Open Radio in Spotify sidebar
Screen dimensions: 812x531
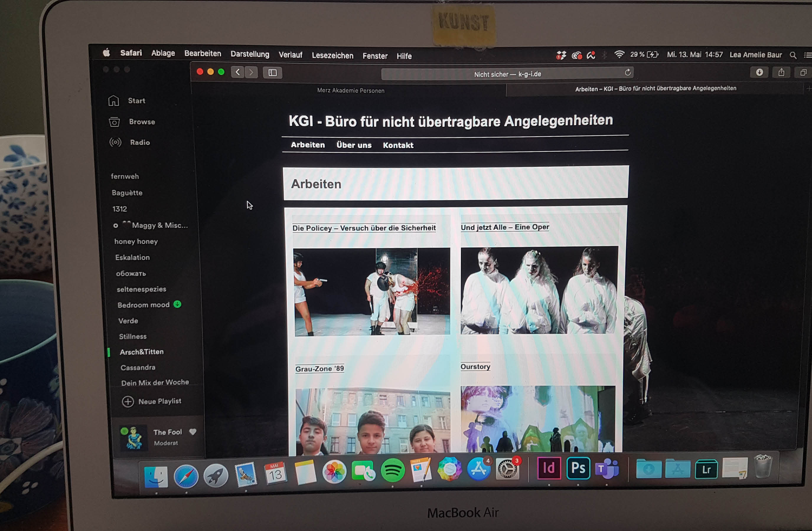(x=130, y=142)
